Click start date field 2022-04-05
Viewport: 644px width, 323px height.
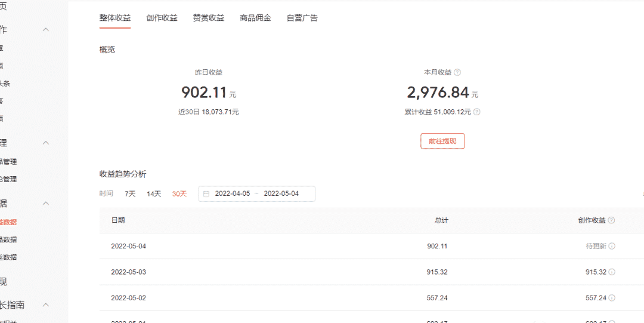[233, 194]
